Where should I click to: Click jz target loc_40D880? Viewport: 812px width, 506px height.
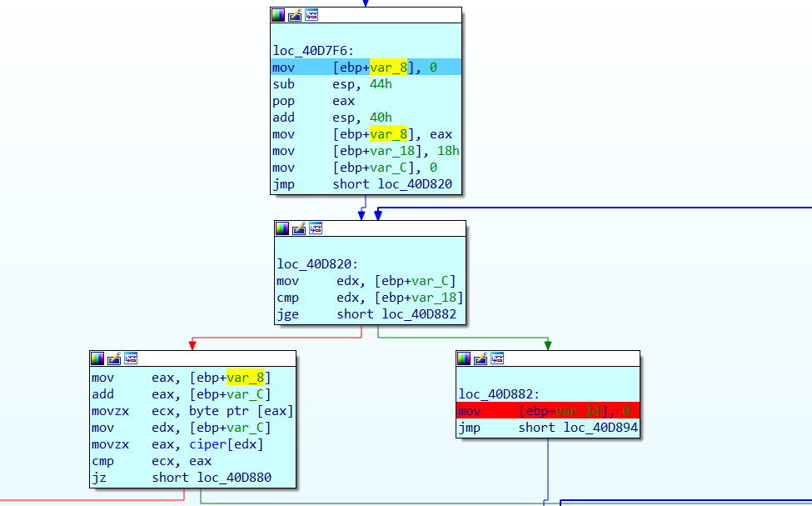coord(234,478)
